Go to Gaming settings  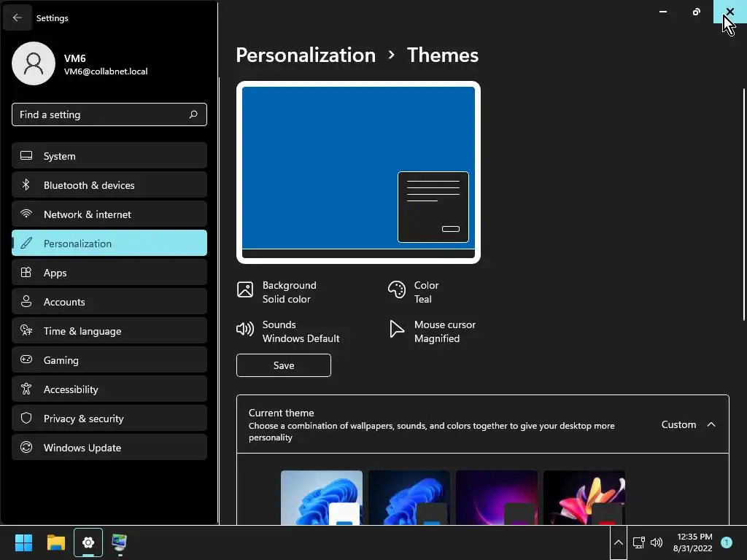point(109,359)
